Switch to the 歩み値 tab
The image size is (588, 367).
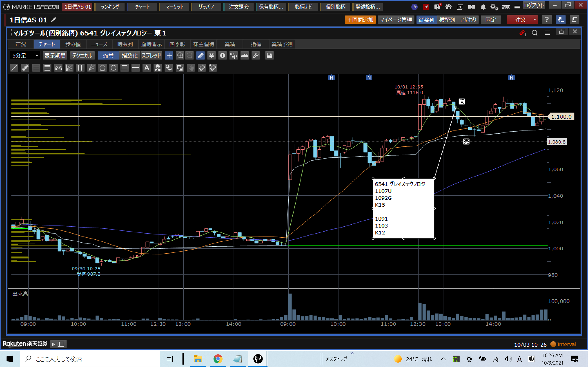click(x=73, y=44)
